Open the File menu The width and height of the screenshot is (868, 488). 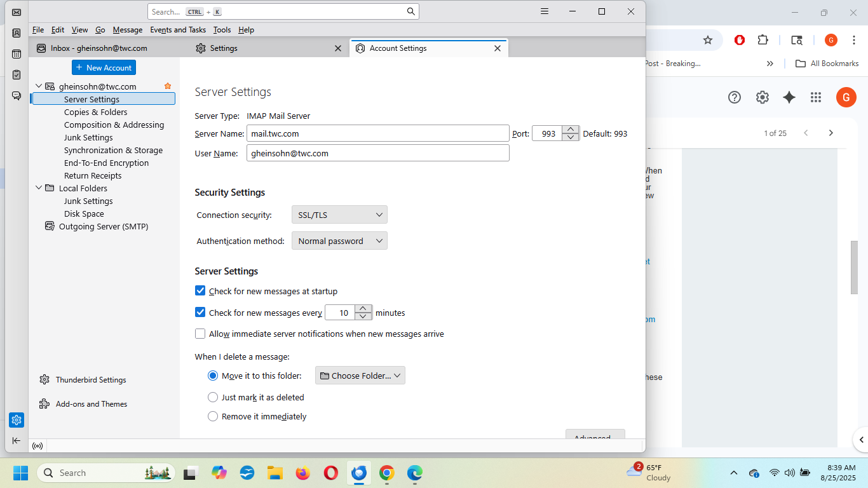38,30
